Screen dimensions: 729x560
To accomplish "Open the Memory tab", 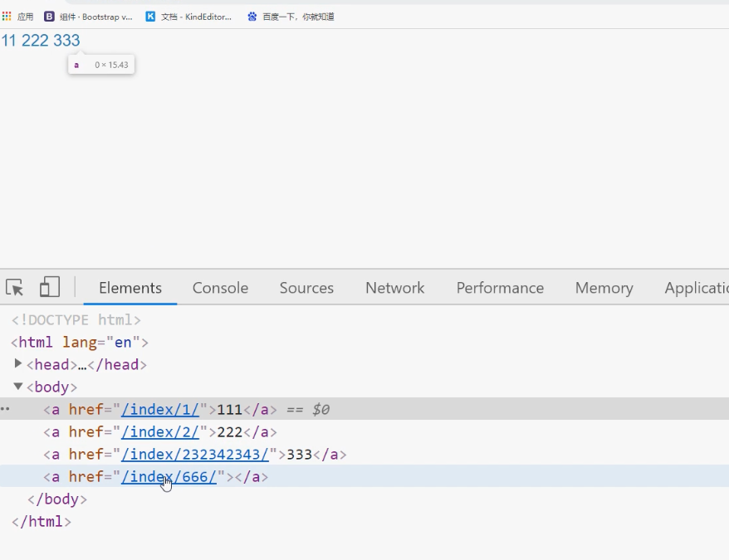I will pyautogui.click(x=604, y=288).
